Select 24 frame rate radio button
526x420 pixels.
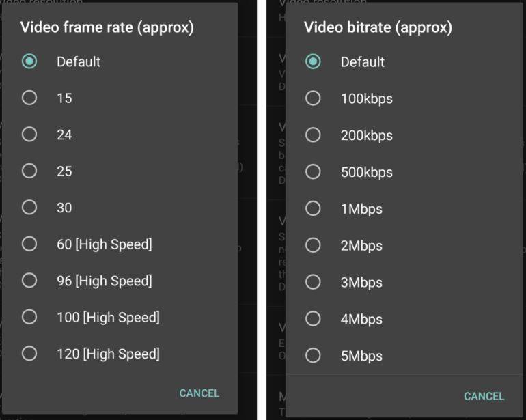pyautogui.click(x=29, y=135)
